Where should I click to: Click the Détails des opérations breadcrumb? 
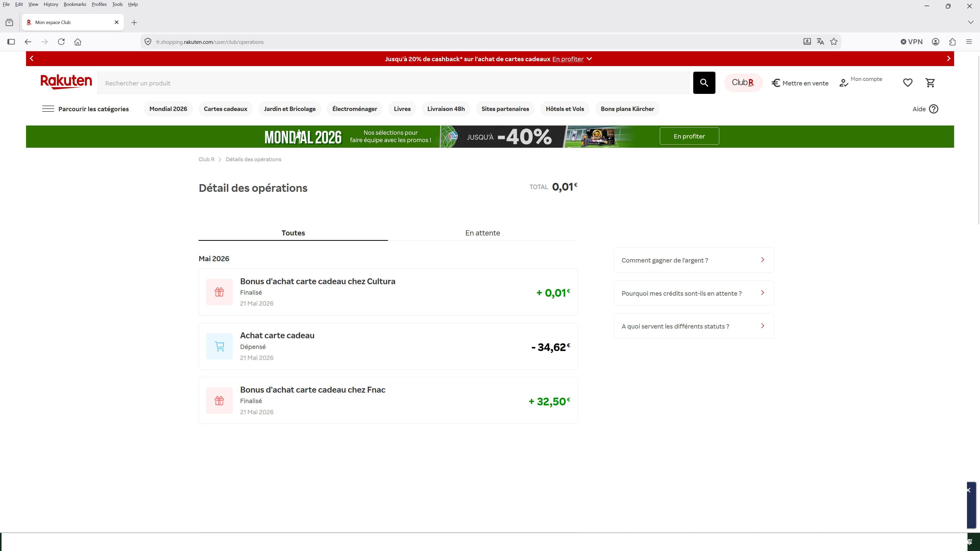(253, 159)
